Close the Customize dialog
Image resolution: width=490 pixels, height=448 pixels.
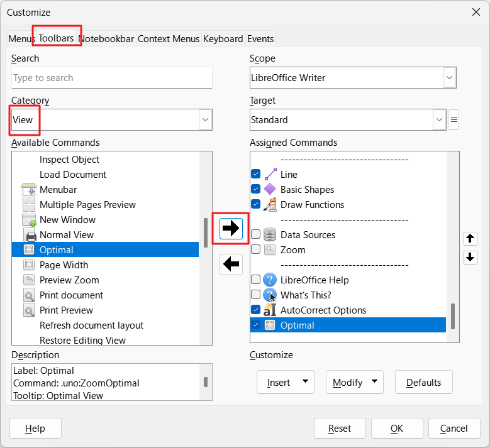(476, 12)
